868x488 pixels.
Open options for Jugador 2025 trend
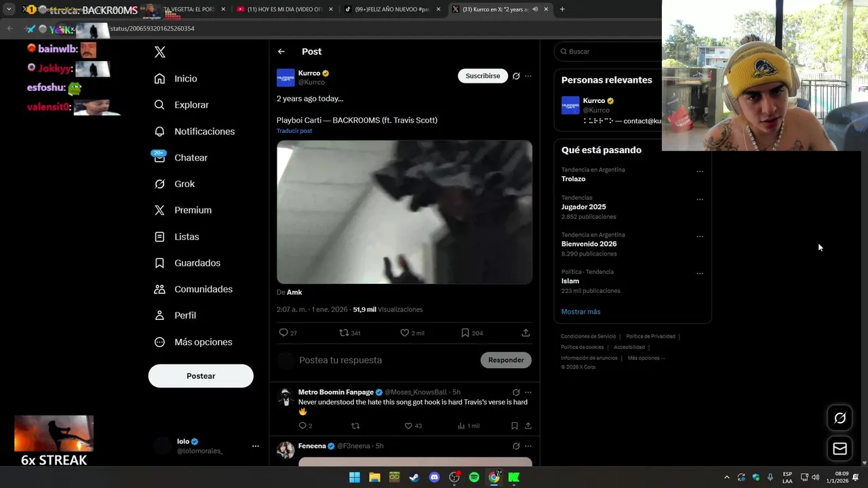[700, 199]
